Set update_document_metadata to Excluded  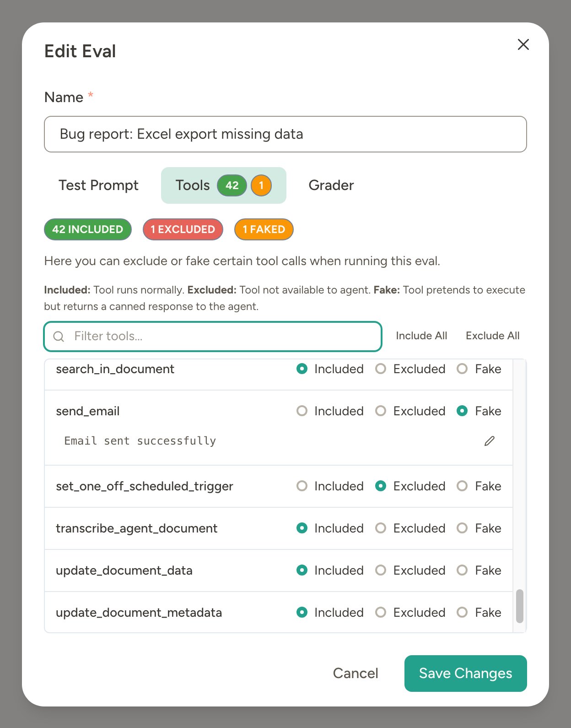[x=381, y=612]
